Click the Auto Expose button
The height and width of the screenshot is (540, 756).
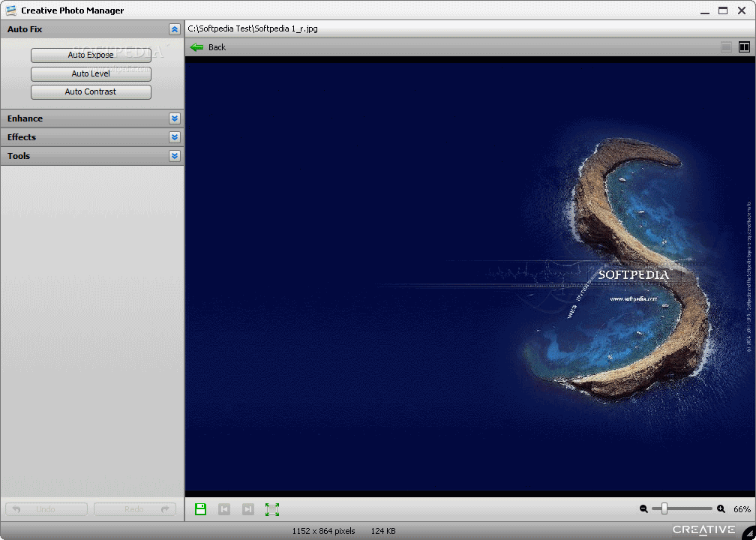[91, 55]
